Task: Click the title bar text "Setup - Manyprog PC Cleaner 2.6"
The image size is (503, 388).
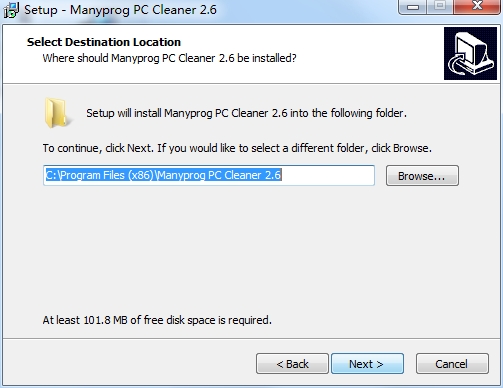Action: 120,10
